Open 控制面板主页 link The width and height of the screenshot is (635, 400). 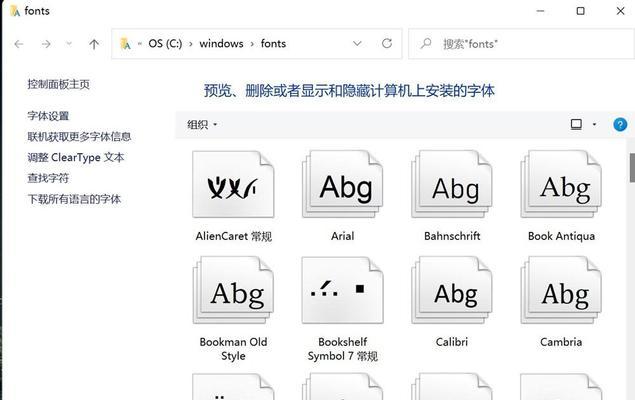(58, 84)
